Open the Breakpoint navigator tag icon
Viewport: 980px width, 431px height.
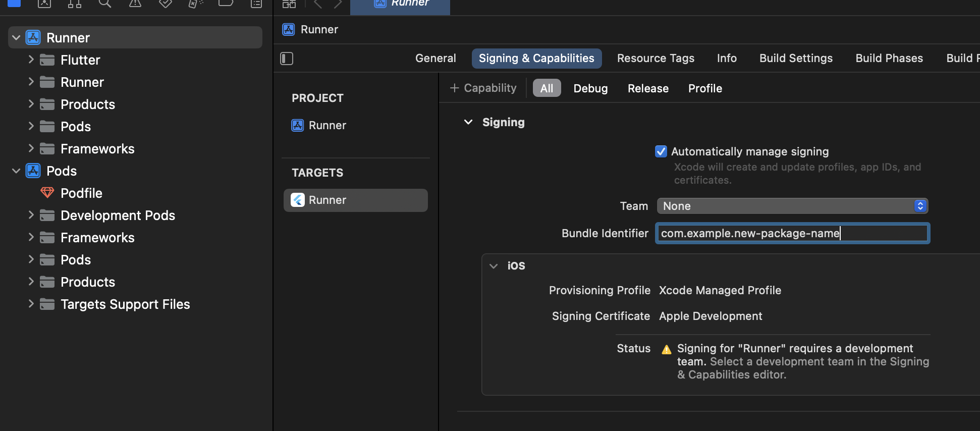point(226,4)
